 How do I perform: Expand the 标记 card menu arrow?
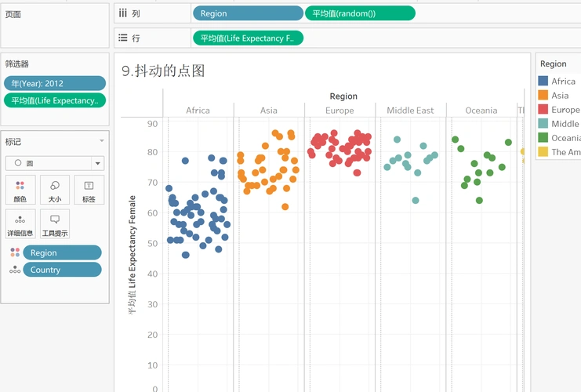coord(101,141)
